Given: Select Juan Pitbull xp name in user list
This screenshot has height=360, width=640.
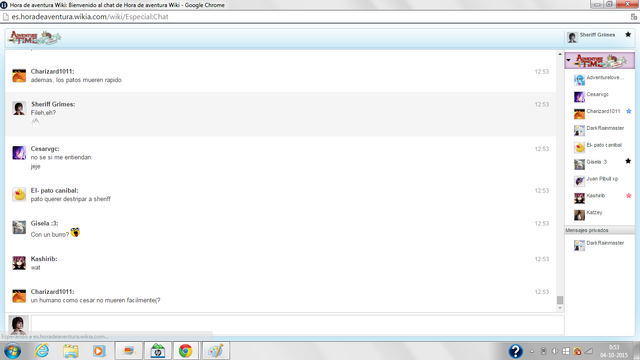Looking at the screenshot, I should click(602, 179).
